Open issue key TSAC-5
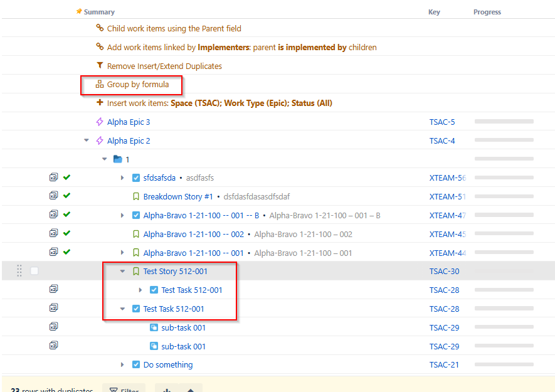The image size is (555, 392). [x=442, y=122]
